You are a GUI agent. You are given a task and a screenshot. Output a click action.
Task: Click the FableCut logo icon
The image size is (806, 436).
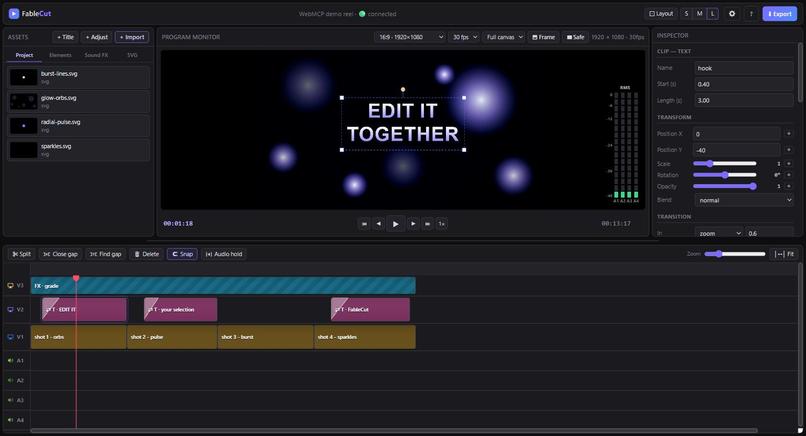click(x=14, y=13)
